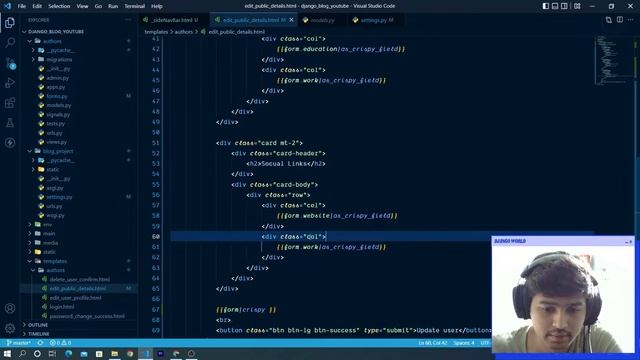The width and height of the screenshot is (640, 360).
Task: Open the Testing flask view
Action: pyautogui.click(x=10, y=123)
